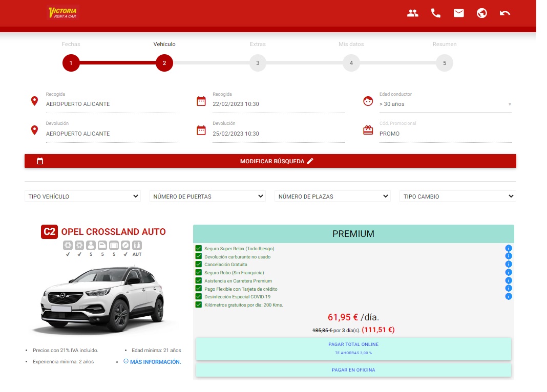Click the Modificar Búsqueda bar

(270, 161)
